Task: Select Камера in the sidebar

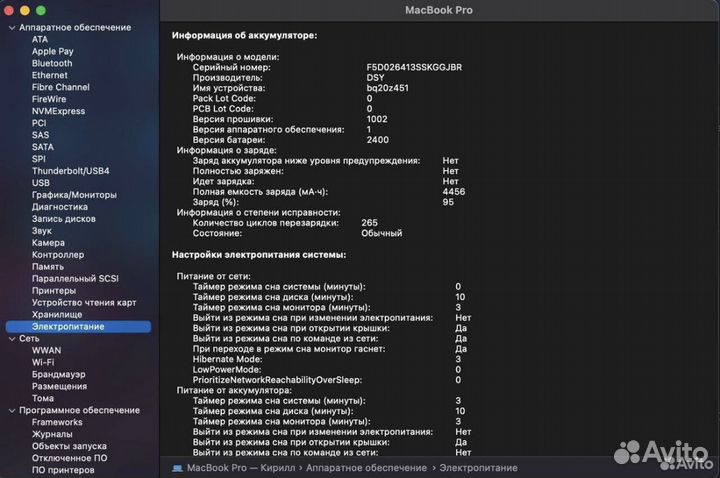Action: [x=48, y=243]
